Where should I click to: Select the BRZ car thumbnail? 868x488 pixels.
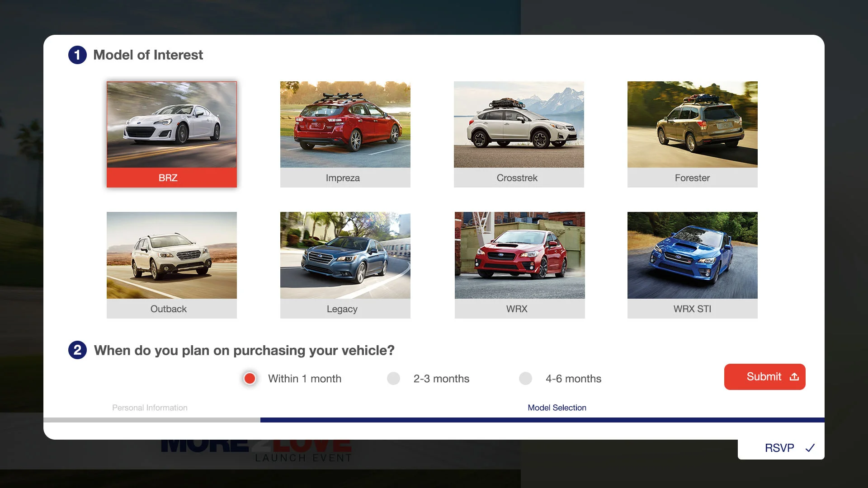pyautogui.click(x=171, y=125)
